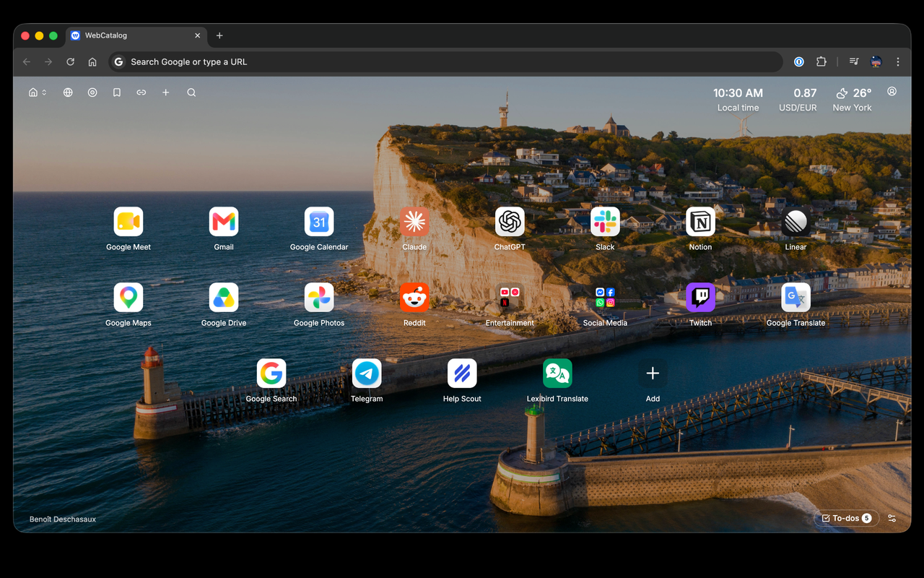Viewport: 924px width, 578px height.
Task: Open Google Drive
Action: pos(224,298)
